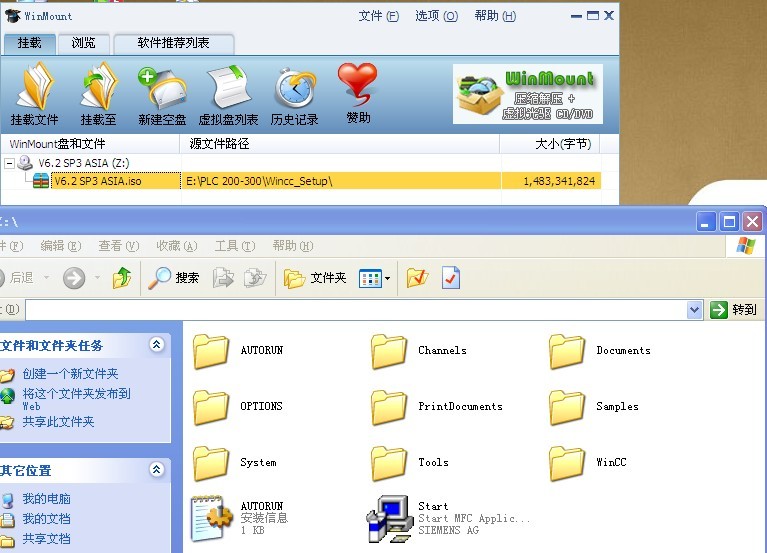Select the V6.2 SP3 ASIA.iso row

click(x=301, y=181)
